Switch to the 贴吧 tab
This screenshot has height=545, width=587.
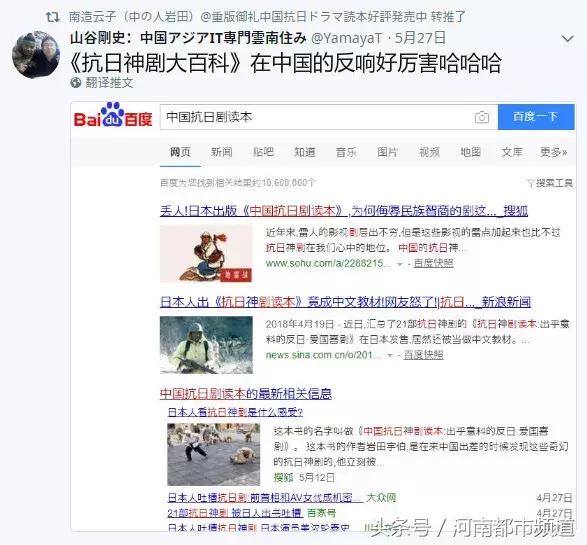[x=263, y=152]
